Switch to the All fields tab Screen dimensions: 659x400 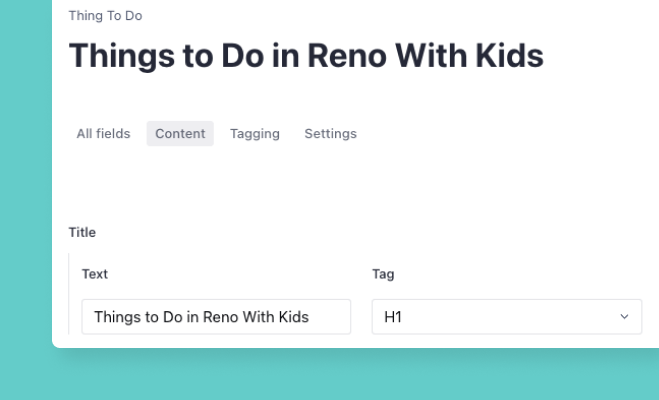103,134
